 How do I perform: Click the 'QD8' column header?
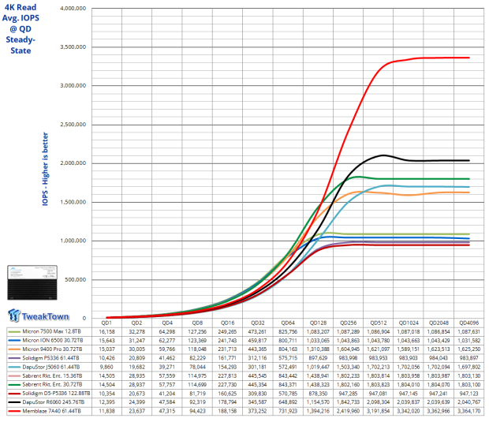pyautogui.click(x=197, y=323)
